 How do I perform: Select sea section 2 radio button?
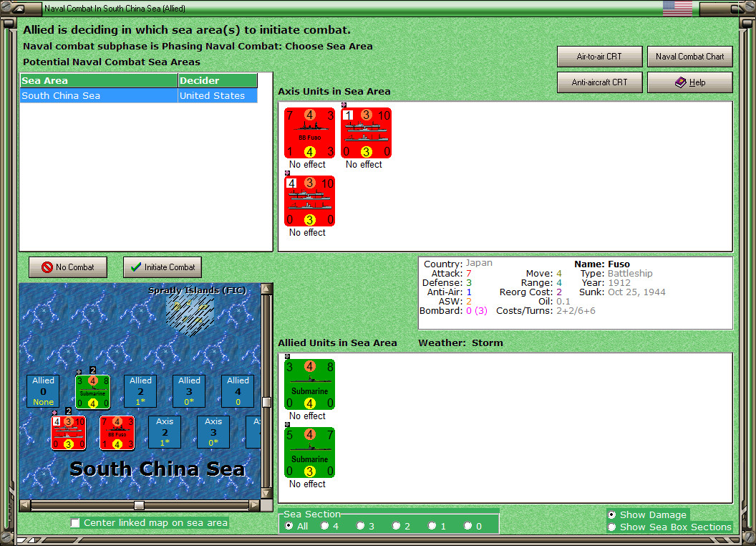(x=396, y=526)
